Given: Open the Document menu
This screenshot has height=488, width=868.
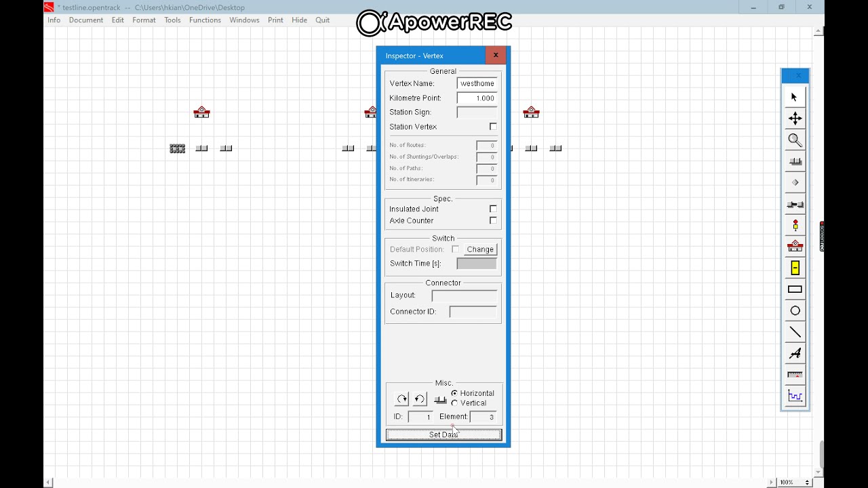Looking at the screenshot, I should (86, 20).
